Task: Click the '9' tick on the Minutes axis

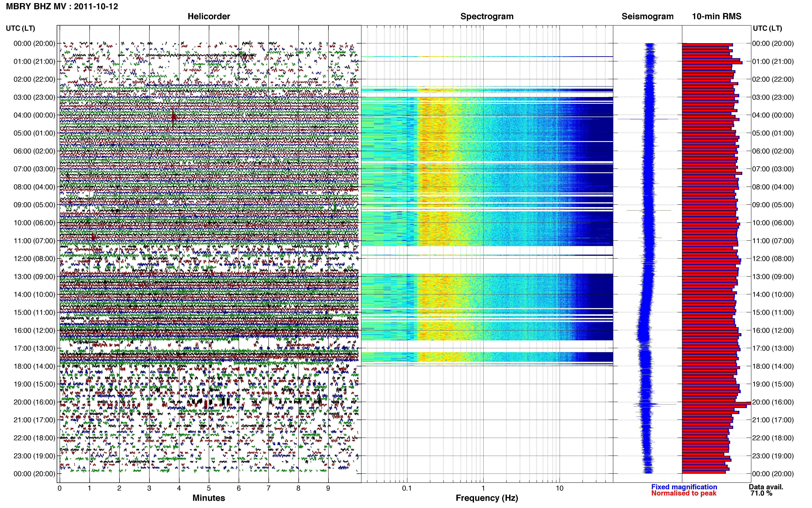Action: tap(328, 488)
